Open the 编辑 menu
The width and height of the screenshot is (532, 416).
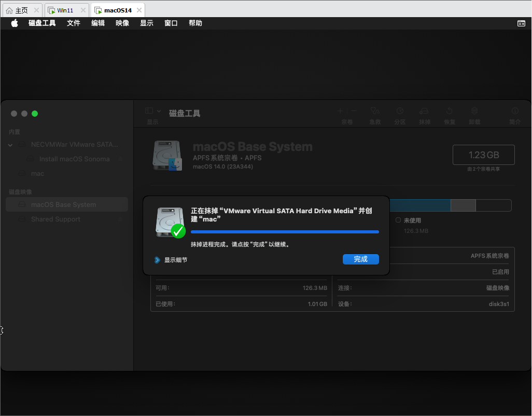tap(98, 23)
